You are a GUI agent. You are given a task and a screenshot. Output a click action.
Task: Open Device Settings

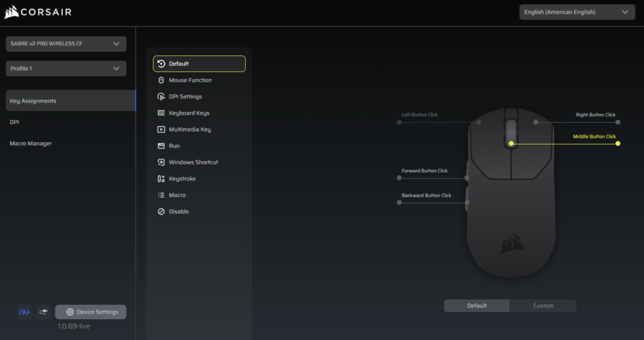(x=91, y=312)
